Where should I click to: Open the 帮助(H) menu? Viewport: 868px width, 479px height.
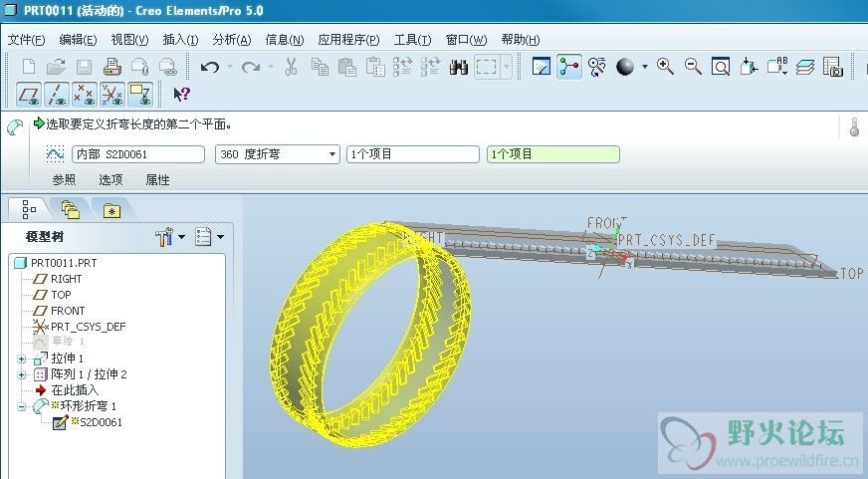coord(521,40)
